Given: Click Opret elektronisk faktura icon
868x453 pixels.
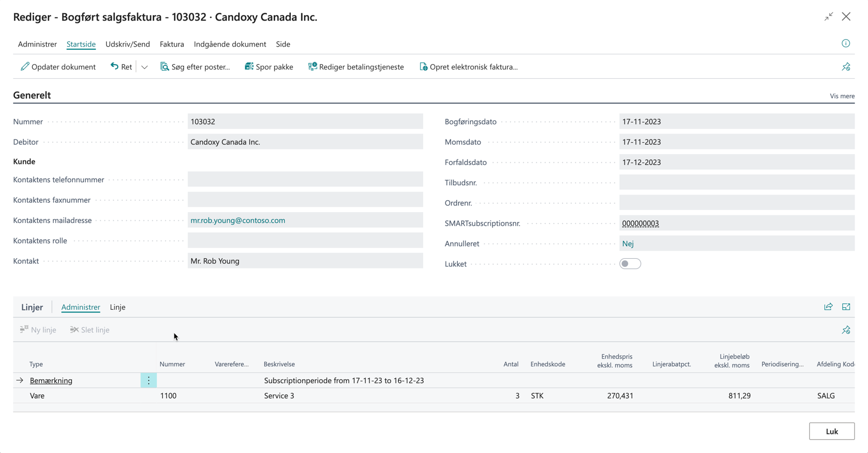Looking at the screenshot, I should 424,67.
